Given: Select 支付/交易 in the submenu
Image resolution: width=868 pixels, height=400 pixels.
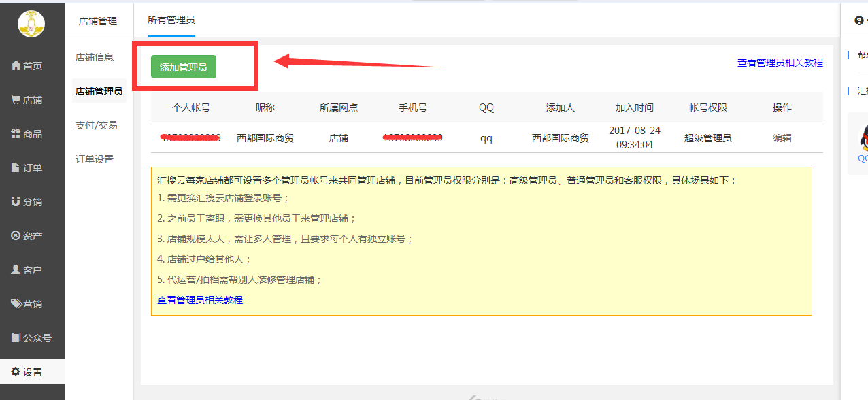Looking at the screenshot, I should (96, 126).
